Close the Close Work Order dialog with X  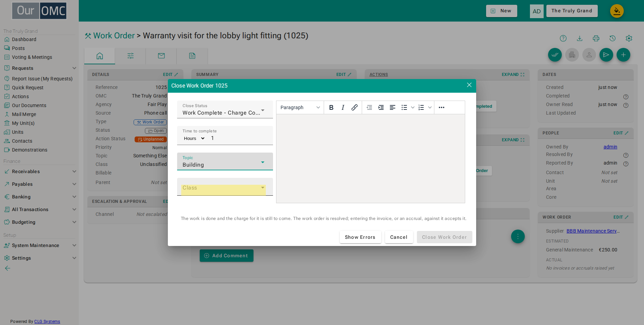click(x=469, y=85)
